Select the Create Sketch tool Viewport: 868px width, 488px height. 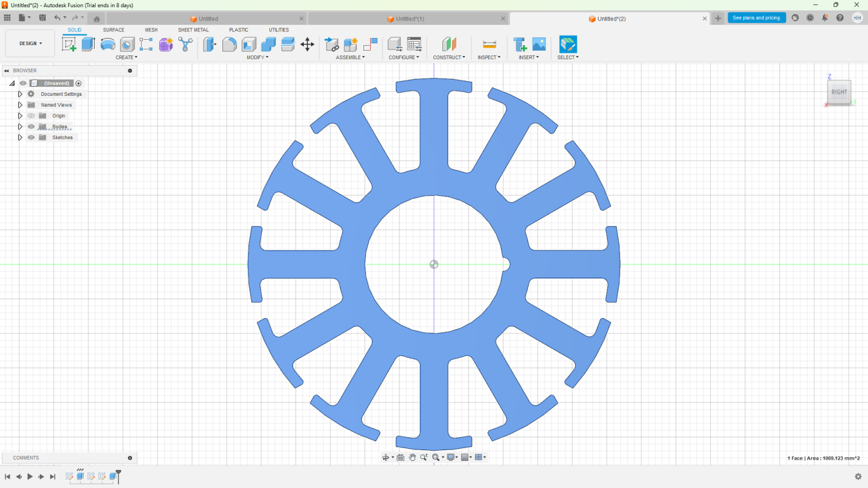[69, 44]
